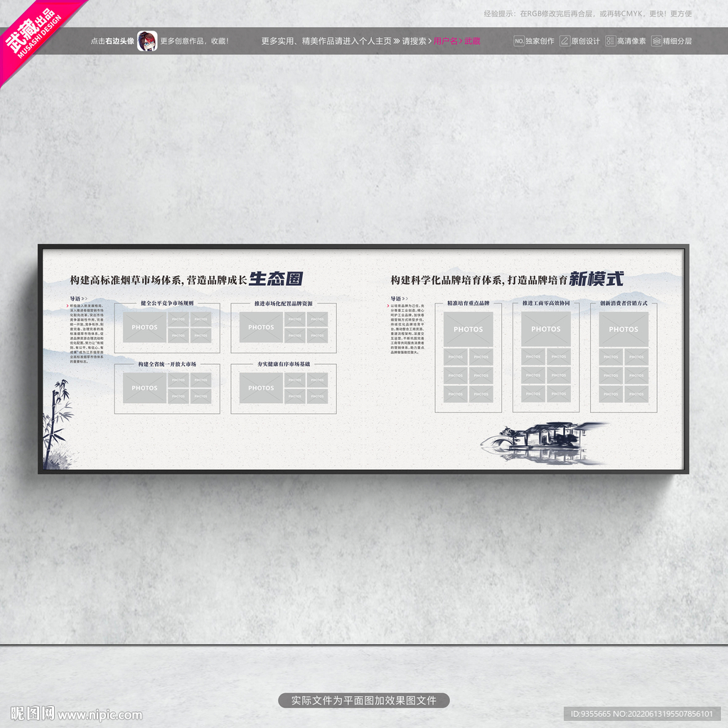Click 导语>> under the 新模式 title
Image resolution: width=728 pixels, height=728 pixels.
pos(399,299)
